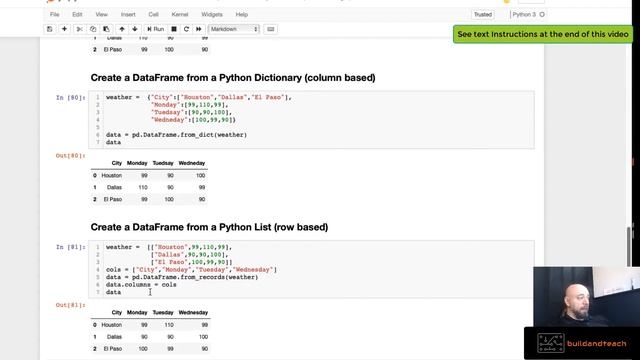The height and width of the screenshot is (360, 640).
Task: Click Wednesday column header in Out[81] table
Action: [193, 312]
